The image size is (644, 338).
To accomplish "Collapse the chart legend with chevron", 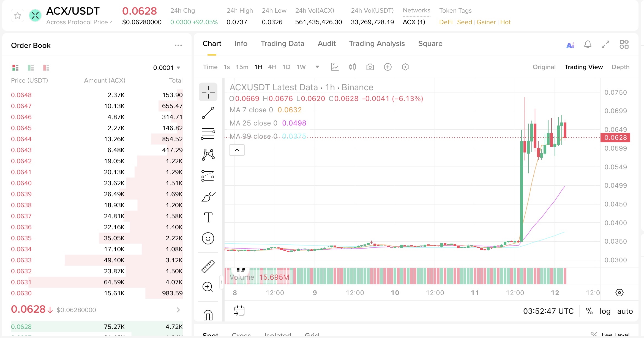I will tap(237, 150).
